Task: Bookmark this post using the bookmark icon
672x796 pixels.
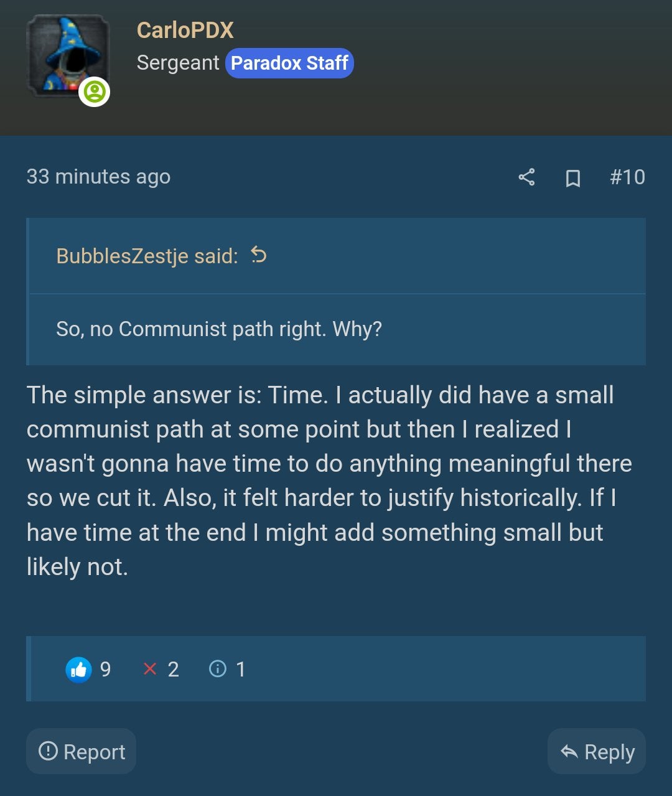Action: [x=574, y=178]
